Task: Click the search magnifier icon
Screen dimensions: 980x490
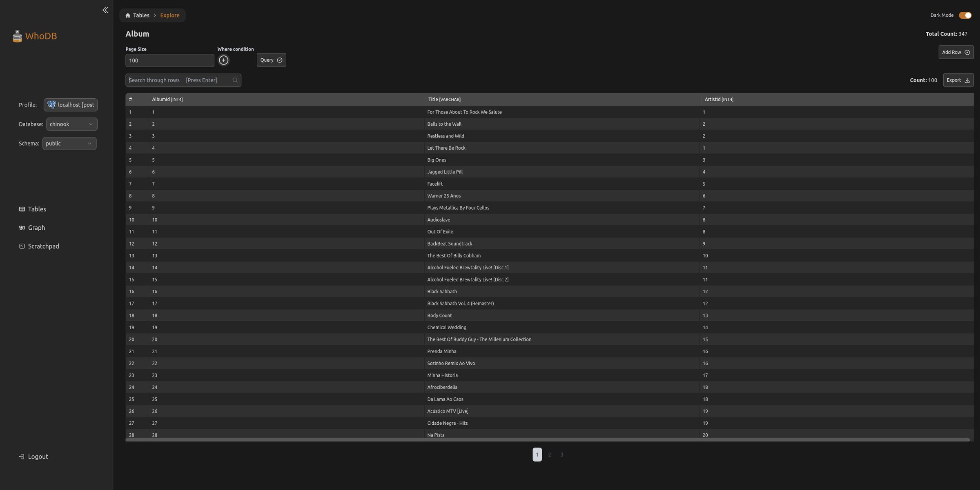Action: click(x=235, y=80)
